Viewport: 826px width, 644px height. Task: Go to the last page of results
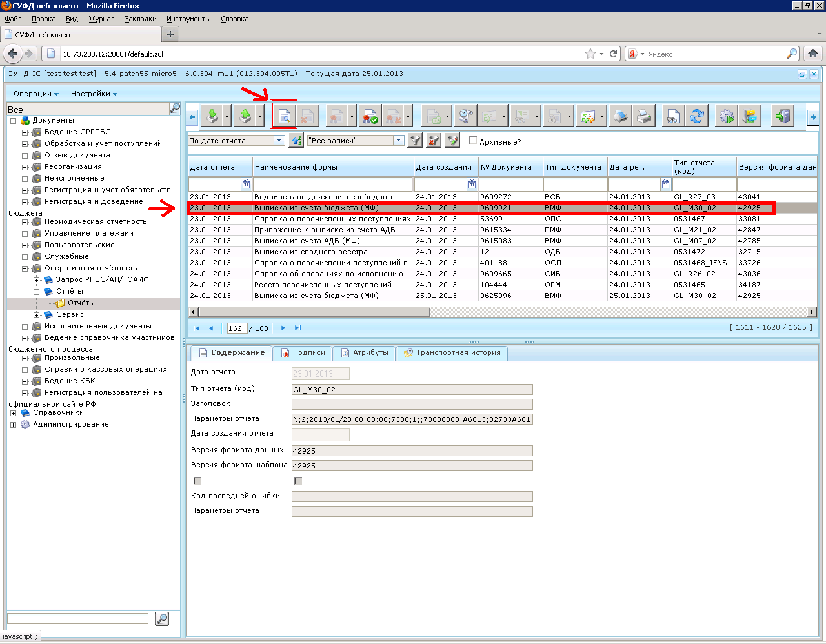pyautogui.click(x=297, y=328)
